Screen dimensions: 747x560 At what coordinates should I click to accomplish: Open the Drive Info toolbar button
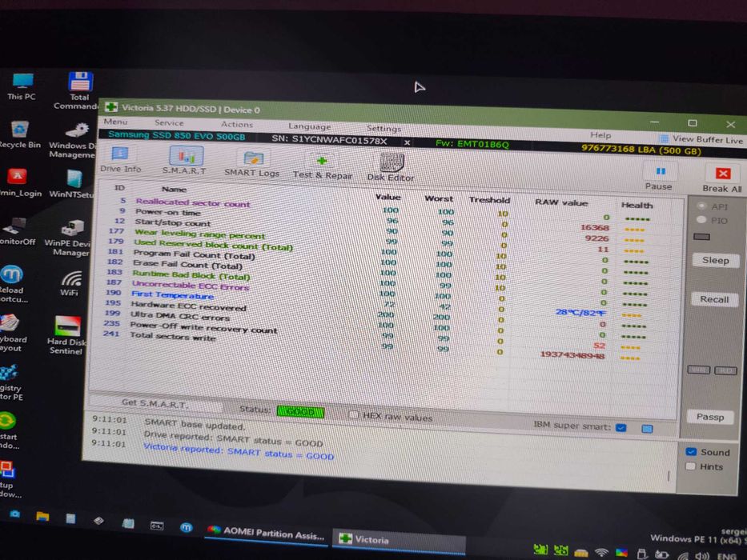point(120,159)
